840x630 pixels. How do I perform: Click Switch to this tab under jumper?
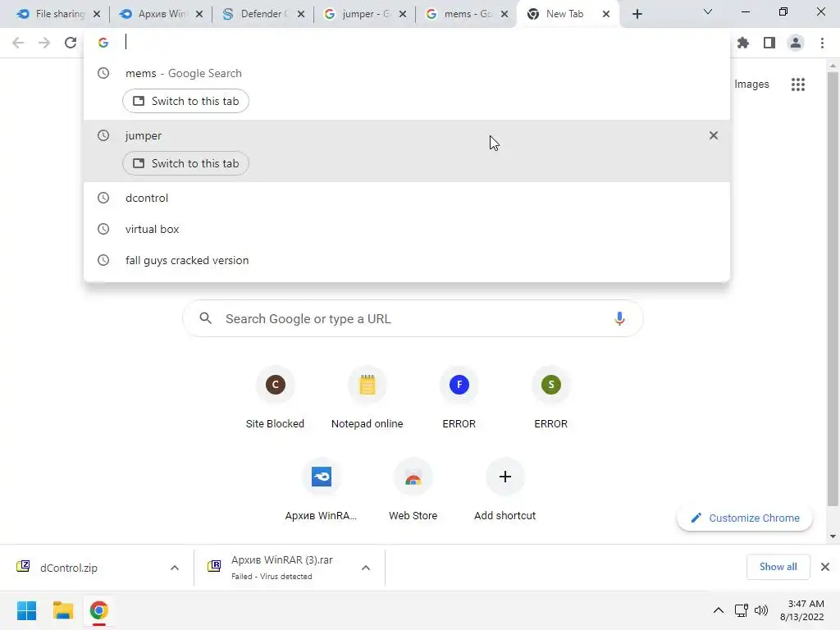tap(185, 163)
